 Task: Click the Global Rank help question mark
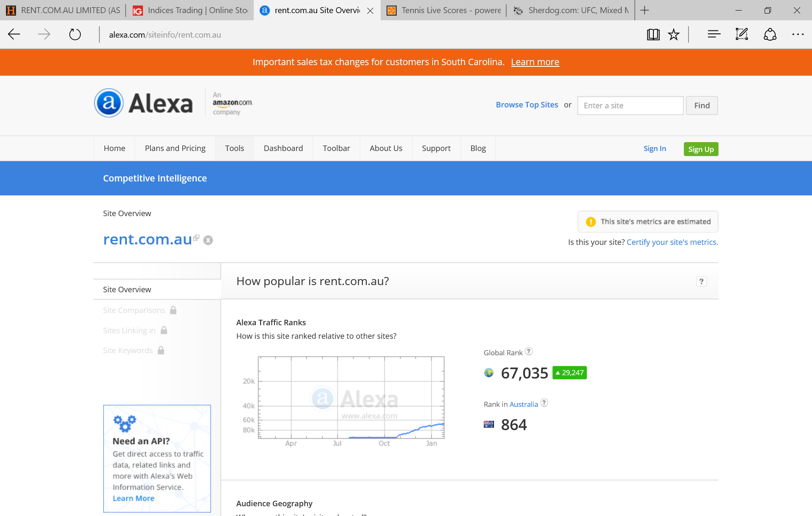[529, 351]
